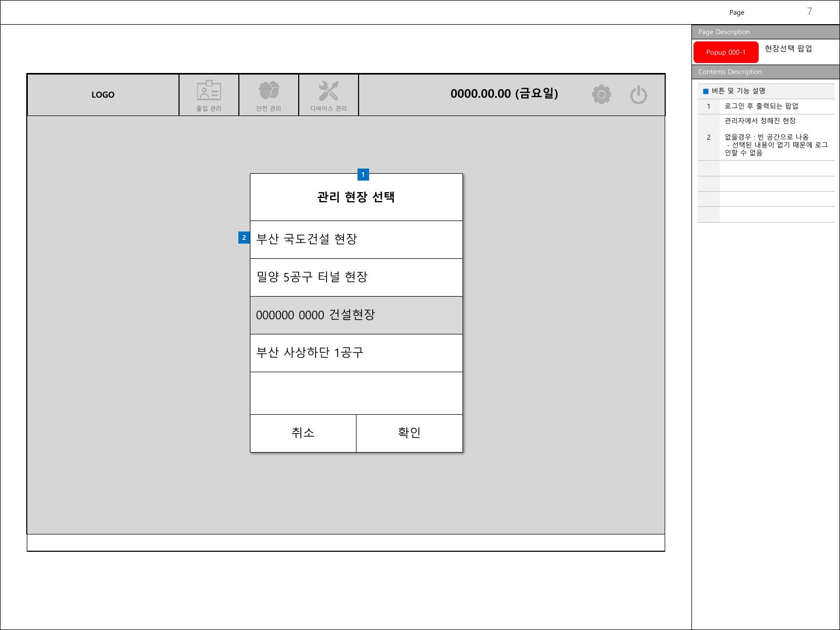Cancel the popup with 취소 button

pyautogui.click(x=303, y=433)
